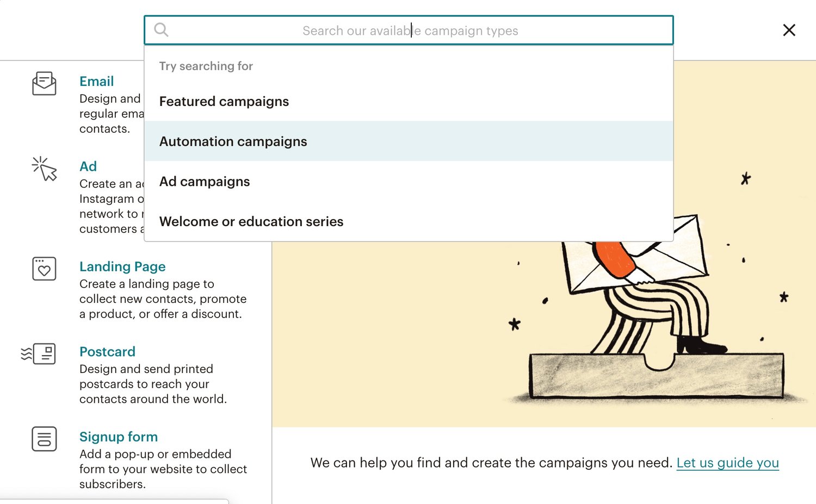Viewport: 816px width, 504px height.
Task: Click the magnifying glass search icon
Action: 161,30
